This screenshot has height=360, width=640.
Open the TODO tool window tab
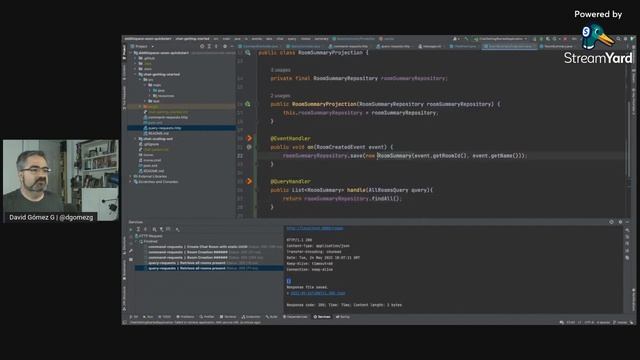pyautogui.click(x=164, y=317)
